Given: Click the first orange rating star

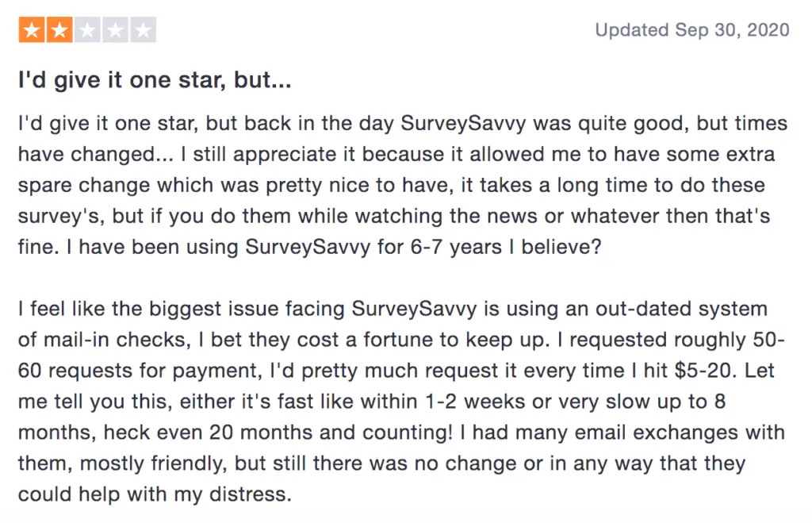Looking at the screenshot, I should point(32,30).
